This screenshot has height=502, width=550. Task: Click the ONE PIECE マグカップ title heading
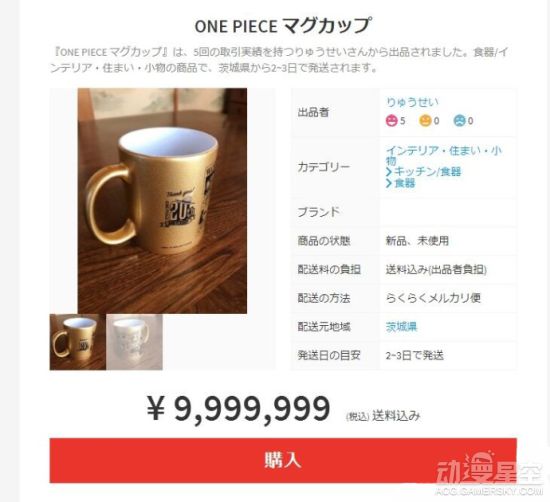282,26
